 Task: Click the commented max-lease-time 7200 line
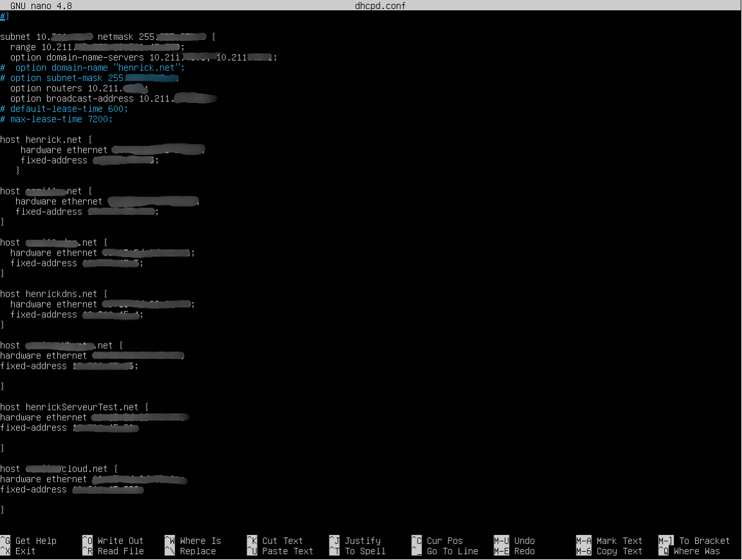[x=57, y=119]
